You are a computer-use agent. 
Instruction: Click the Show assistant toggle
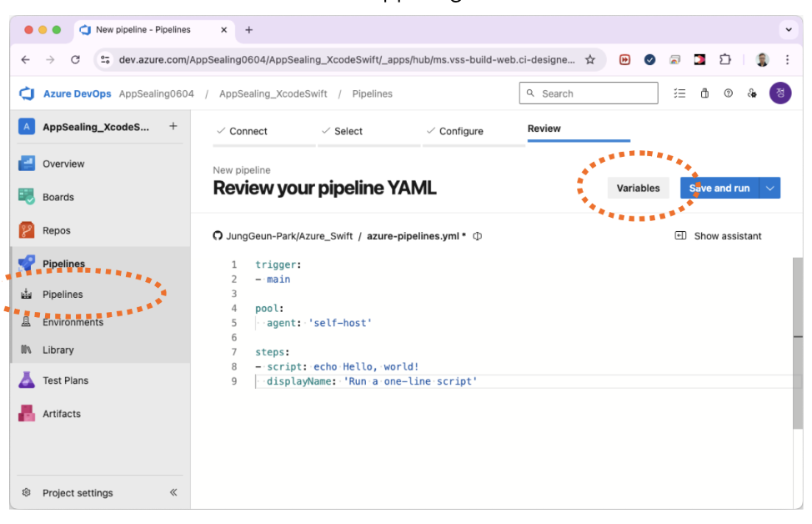(x=719, y=236)
